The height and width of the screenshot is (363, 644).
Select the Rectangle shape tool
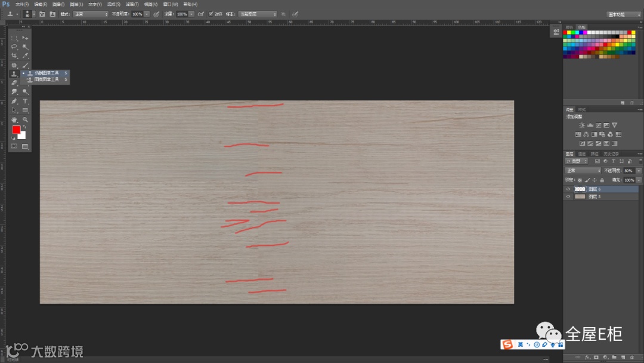25,110
